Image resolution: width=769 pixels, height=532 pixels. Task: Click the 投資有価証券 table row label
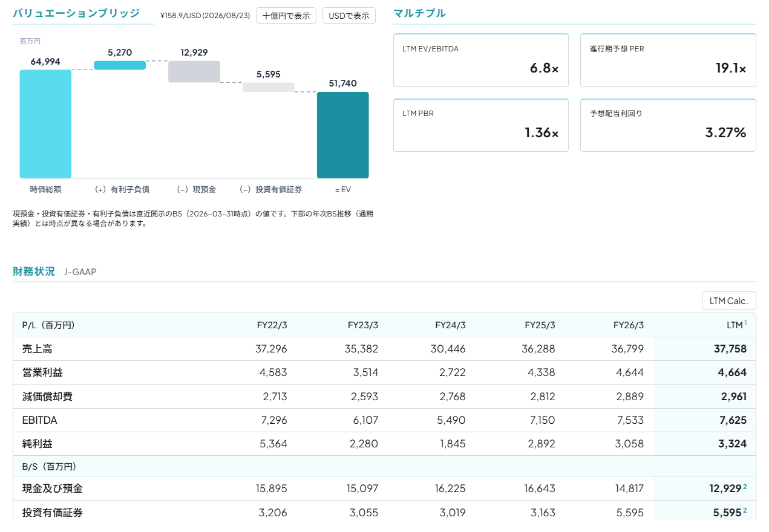52,513
